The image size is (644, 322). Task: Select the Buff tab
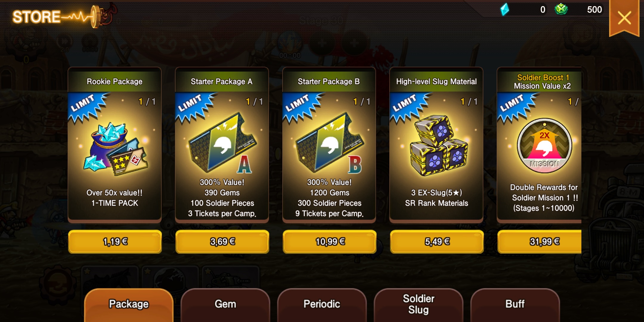click(515, 305)
